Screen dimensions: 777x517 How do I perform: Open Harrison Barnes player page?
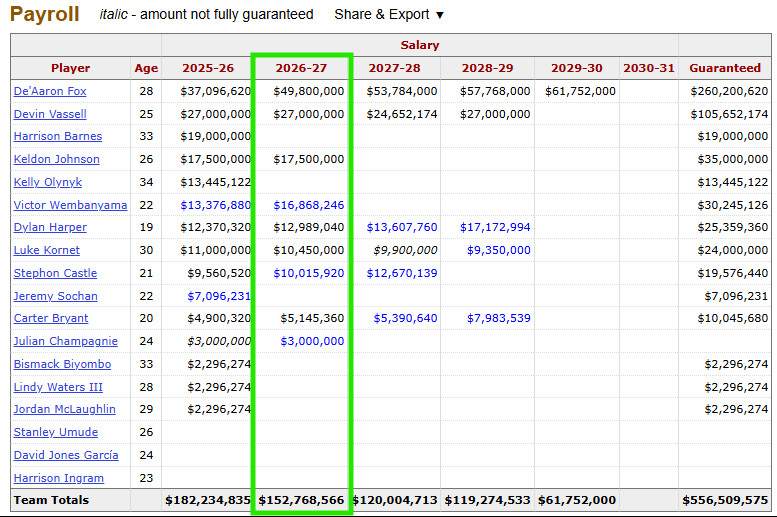click(56, 136)
